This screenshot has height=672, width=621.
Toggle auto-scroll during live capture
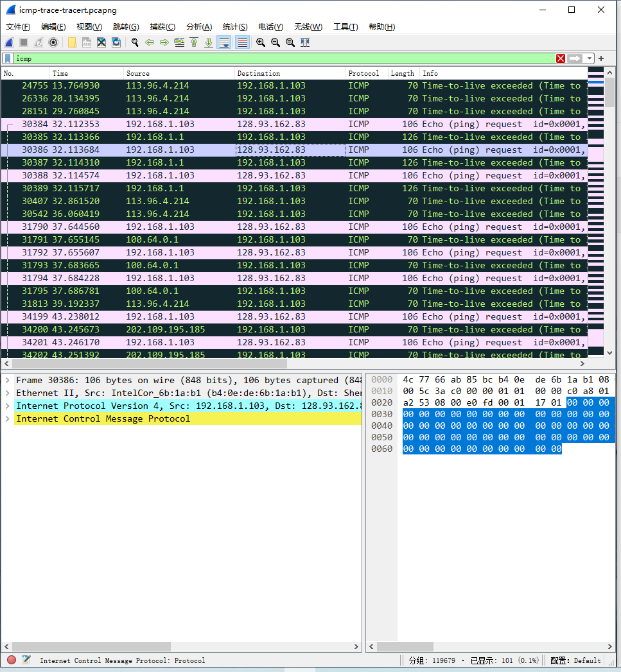224,42
